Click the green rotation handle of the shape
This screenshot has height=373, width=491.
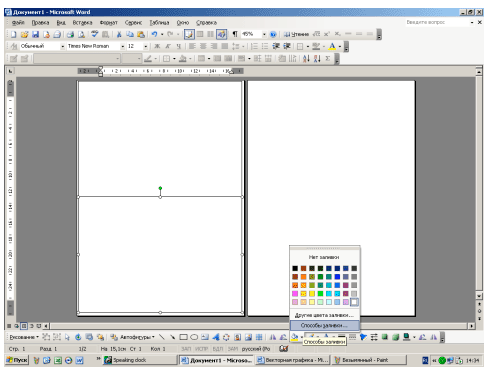click(x=160, y=188)
